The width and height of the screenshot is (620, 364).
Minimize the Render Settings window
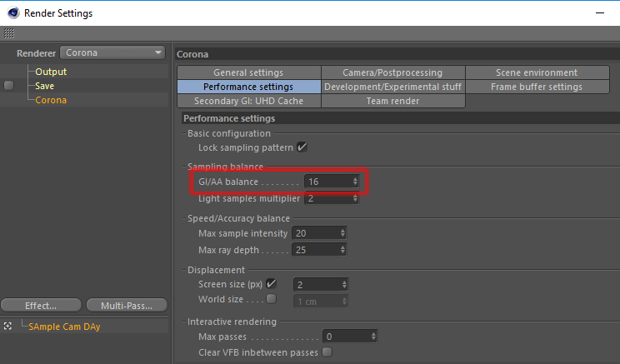click(x=600, y=13)
